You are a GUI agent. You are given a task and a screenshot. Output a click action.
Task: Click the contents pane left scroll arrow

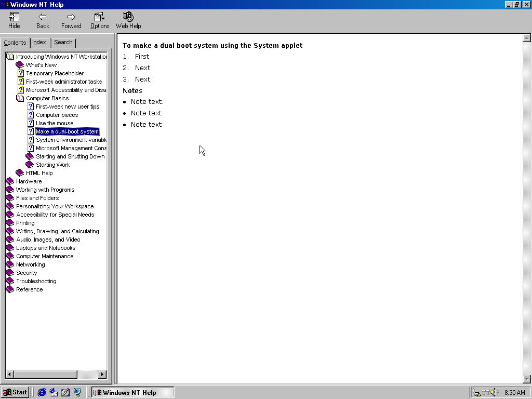coord(9,374)
